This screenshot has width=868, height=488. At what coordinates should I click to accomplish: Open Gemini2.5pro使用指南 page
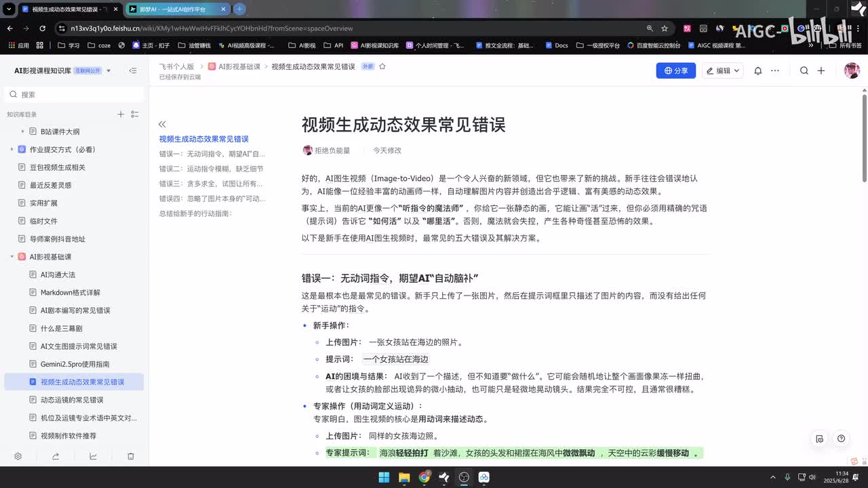pyautogui.click(x=74, y=364)
